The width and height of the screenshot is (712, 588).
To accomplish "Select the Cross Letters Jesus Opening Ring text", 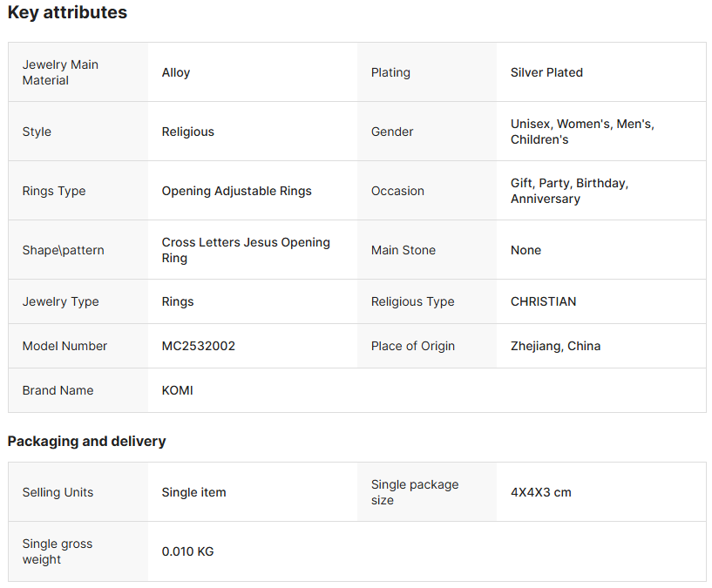I will pyautogui.click(x=246, y=250).
